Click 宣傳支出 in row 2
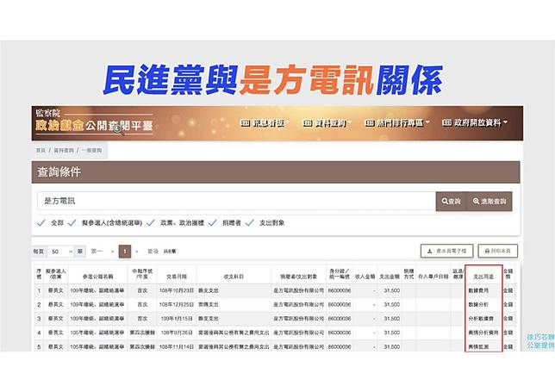The height and width of the screenshot is (392, 555). tap(209, 305)
